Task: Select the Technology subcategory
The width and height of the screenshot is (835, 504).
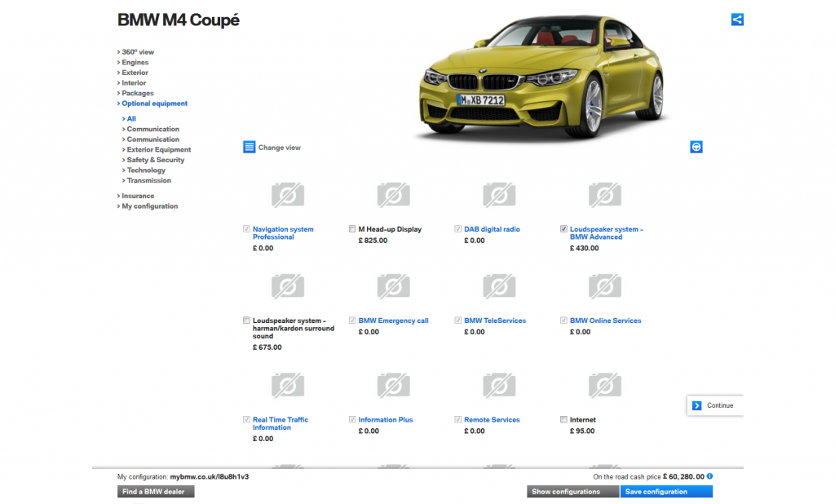Action: pyautogui.click(x=146, y=170)
